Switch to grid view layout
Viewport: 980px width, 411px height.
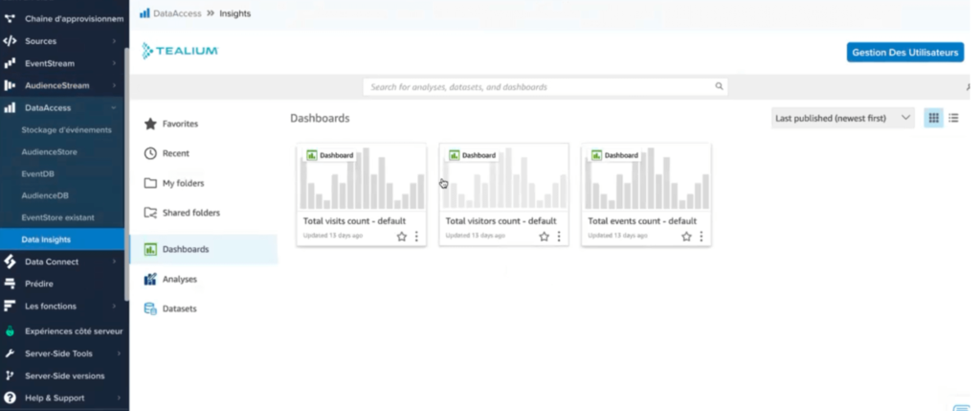click(934, 118)
